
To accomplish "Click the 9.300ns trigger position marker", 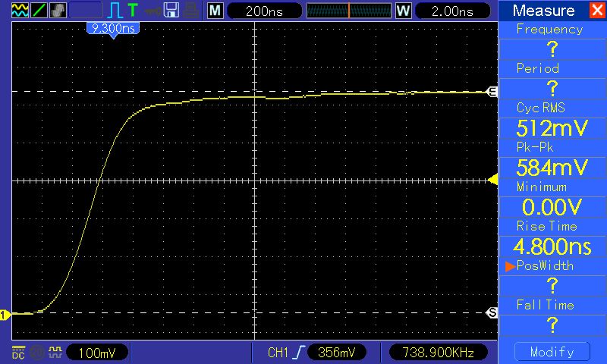I will point(113,29).
